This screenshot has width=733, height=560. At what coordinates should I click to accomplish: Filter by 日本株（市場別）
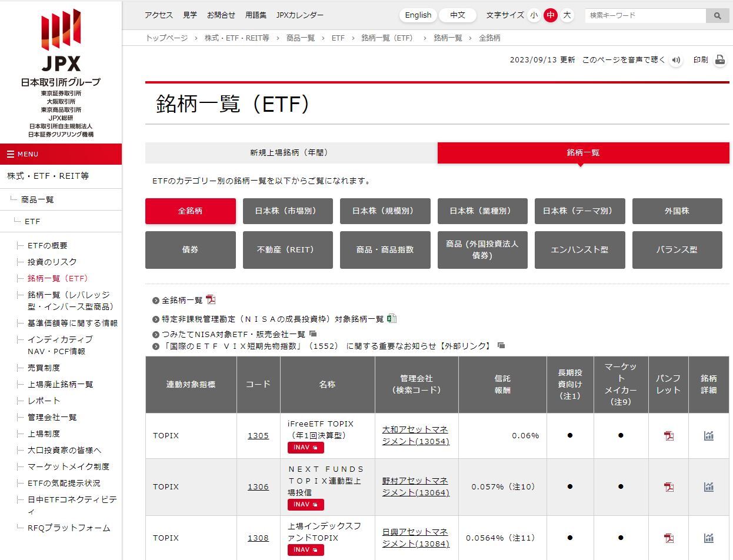pos(288,211)
